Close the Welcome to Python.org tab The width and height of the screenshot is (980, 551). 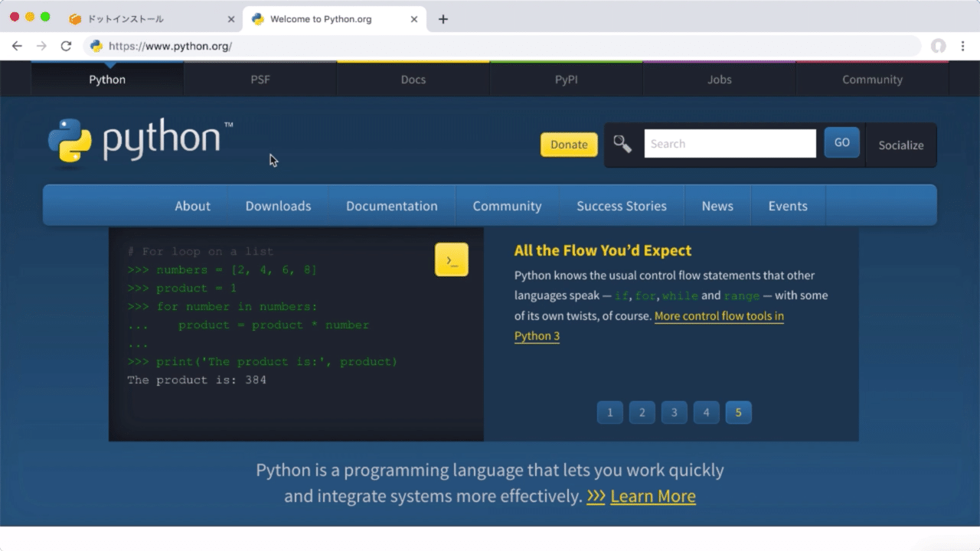click(414, 19)
